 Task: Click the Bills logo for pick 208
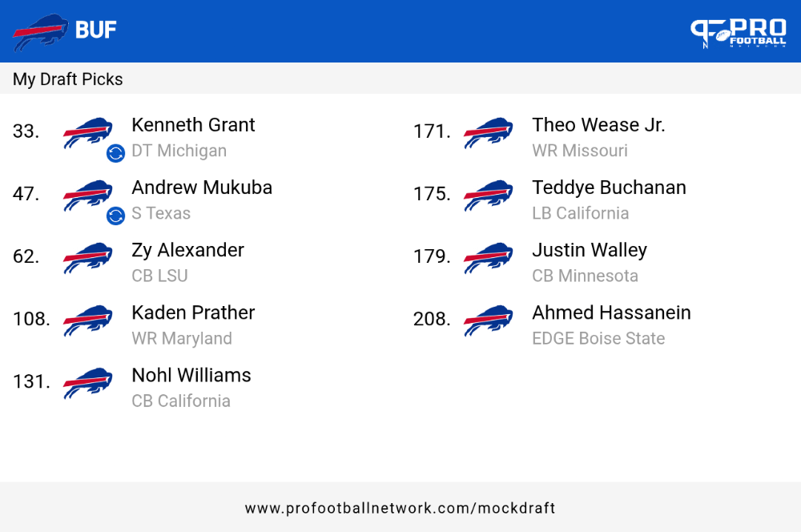pyautogui.click(x=489, y=321)
